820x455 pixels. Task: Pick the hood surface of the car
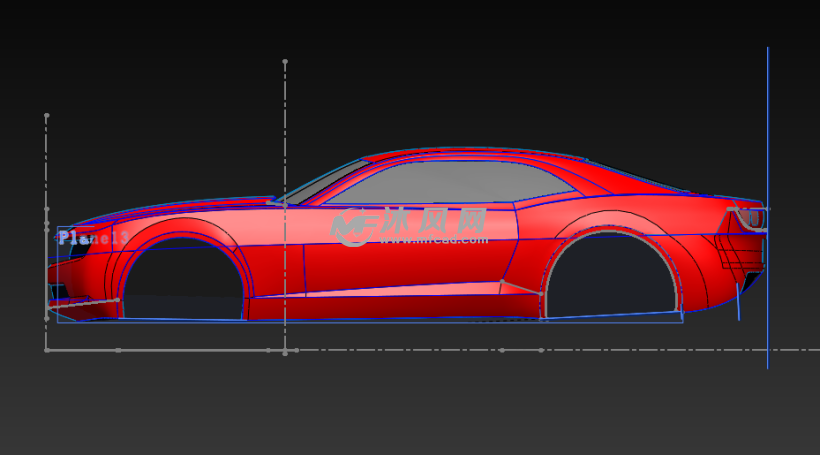point(190,207)
